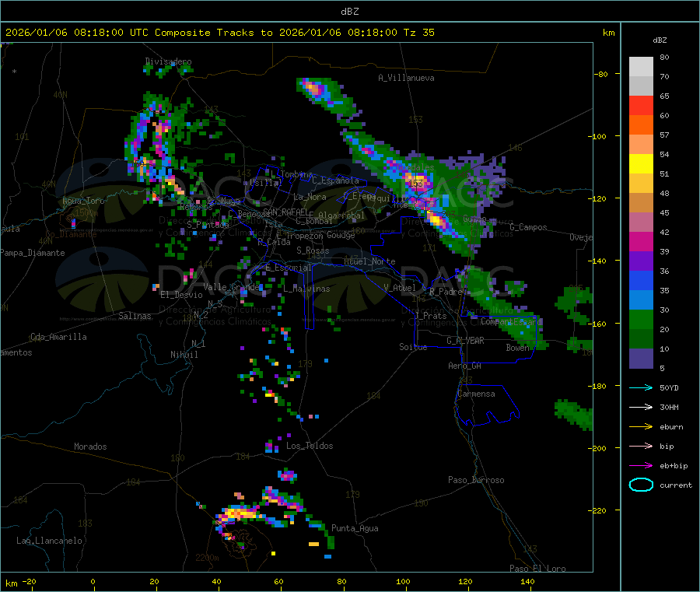
Task: Click the km unit label at bottom-left
Action: click(x=11, y=583)
